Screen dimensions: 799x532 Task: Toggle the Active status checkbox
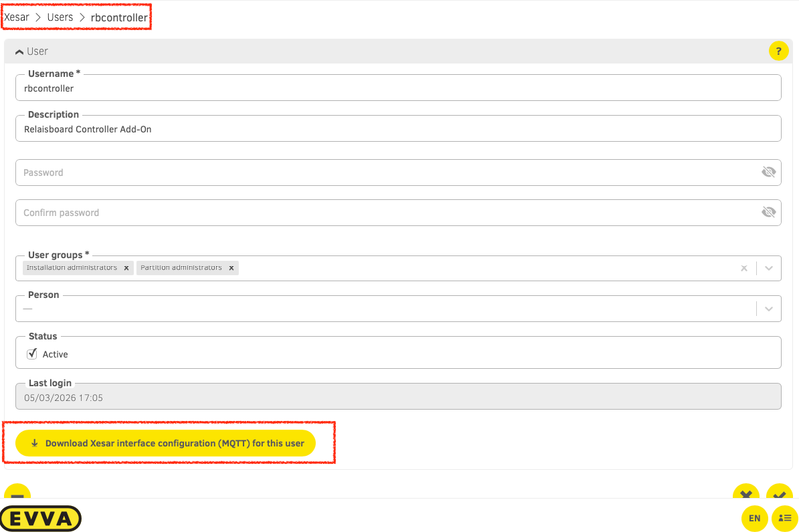(32, 354)
